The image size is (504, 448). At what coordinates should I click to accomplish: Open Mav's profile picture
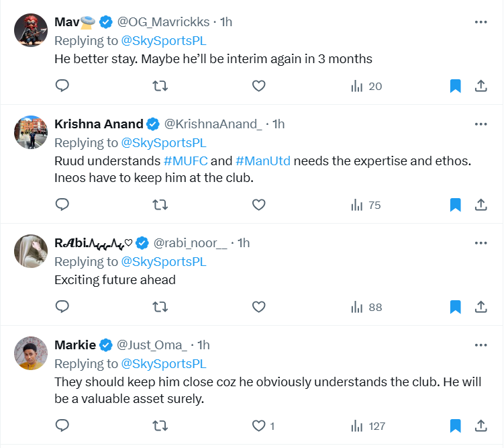point(31,30)
